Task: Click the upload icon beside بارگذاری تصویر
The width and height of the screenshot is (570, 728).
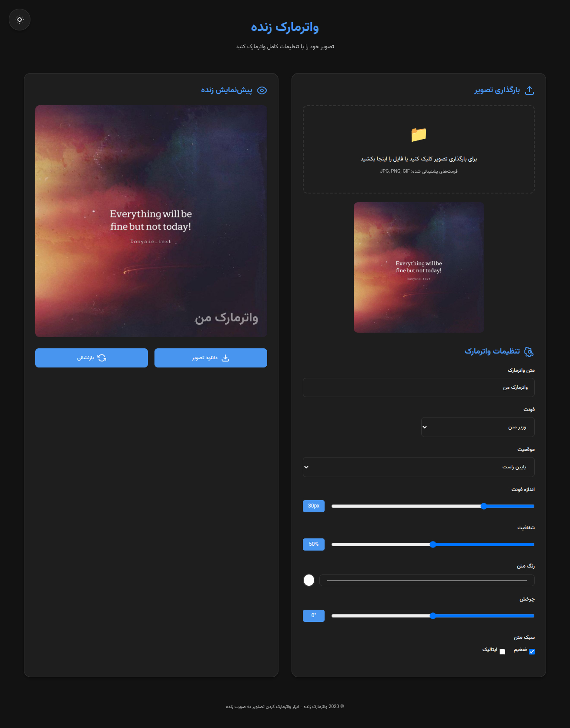Action: [x=529, y=90]
